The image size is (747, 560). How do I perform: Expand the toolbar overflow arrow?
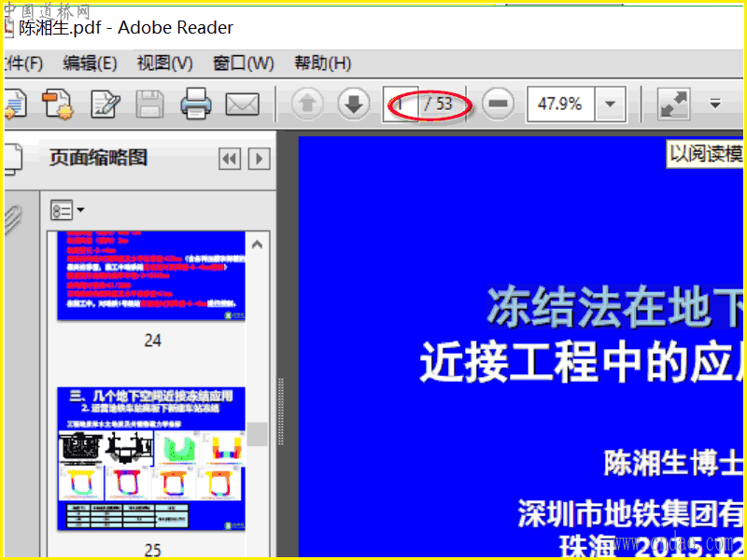point(715,104)
